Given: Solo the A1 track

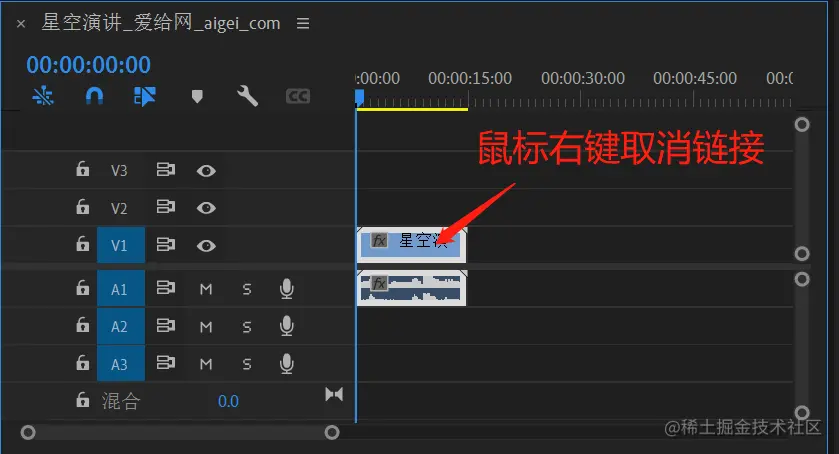Looking at the screenshot, I should coord(247,290).
